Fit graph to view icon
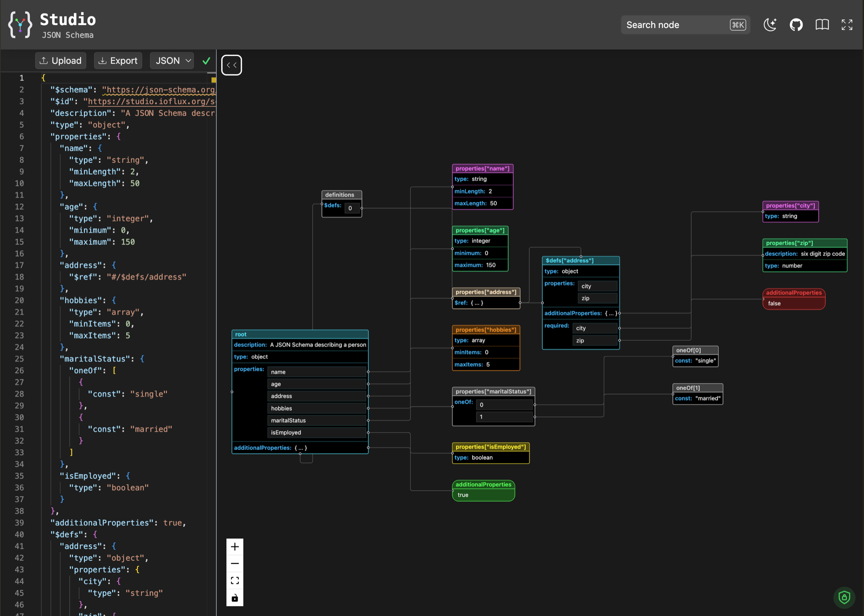864x616 pixels. coord(235,581)
